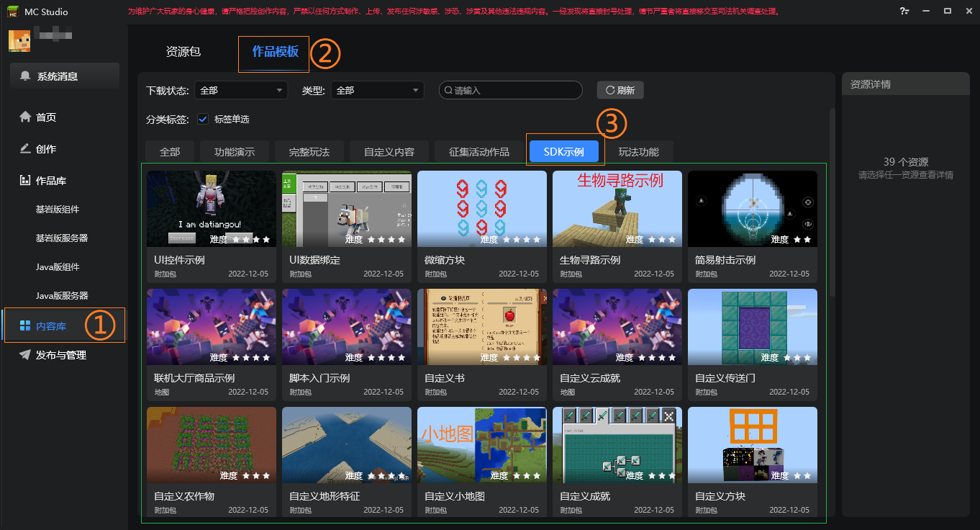The width and height of the screenshot is (980, 530).
Task: Toggle the 标签单选 checkbox
Action: pyautogui.click(x=203, y=119)
